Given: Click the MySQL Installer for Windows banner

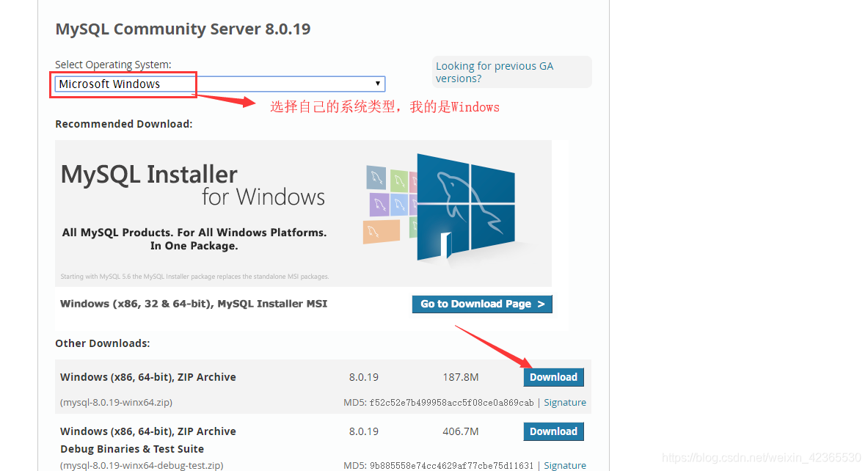Looking at the screenshot, I should pos(303,213).
